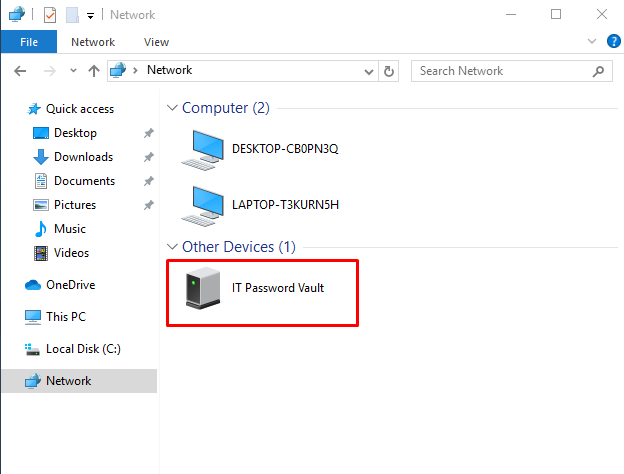The image size is (624, 474).
Task: Click the Refresh button in address bar
Action: click(389, 71)
